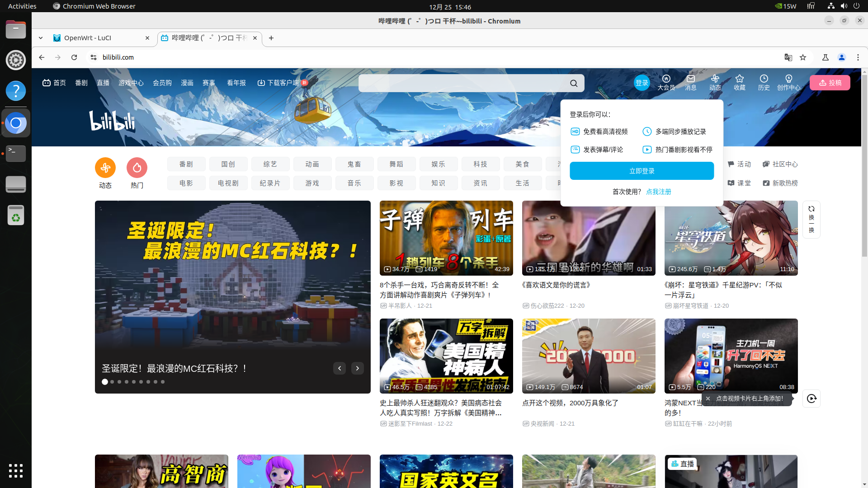This screenshot has height=488, width=868.
Task: Expand the tab search dropdown arrow
Action: 41,38
